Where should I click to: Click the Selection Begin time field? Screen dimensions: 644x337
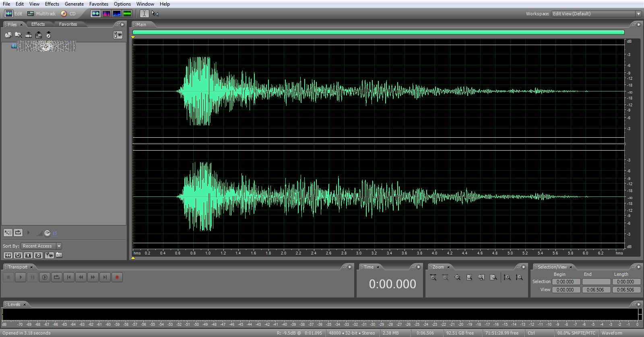pos(566,282)
